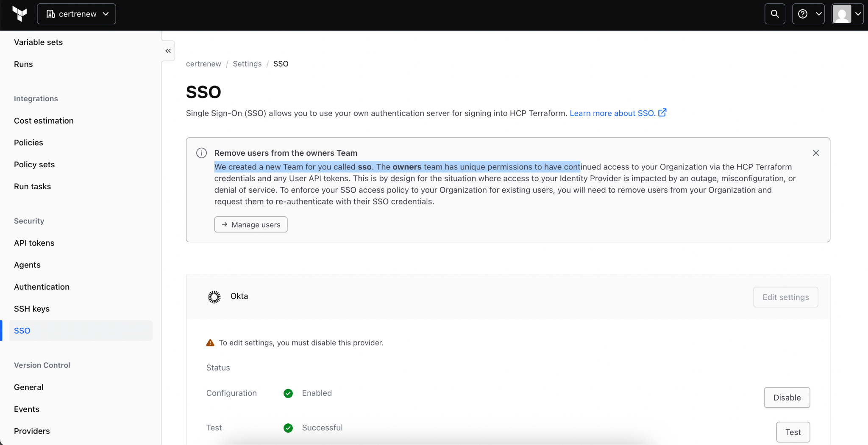Disable the Okta SSO configuration
The image size is (868, 445).
[787, 398]
